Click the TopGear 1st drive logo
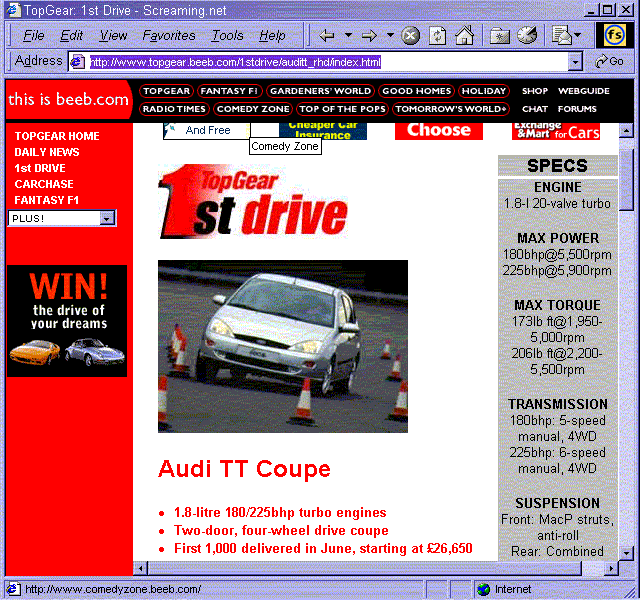The height and width of the screenshot is (600, 640). [253, 202]
